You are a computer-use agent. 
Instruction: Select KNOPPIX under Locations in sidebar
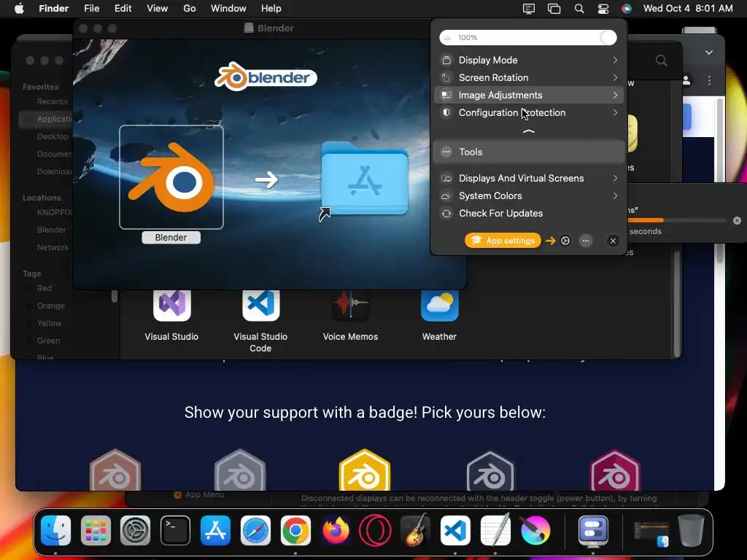pos(54,212)
